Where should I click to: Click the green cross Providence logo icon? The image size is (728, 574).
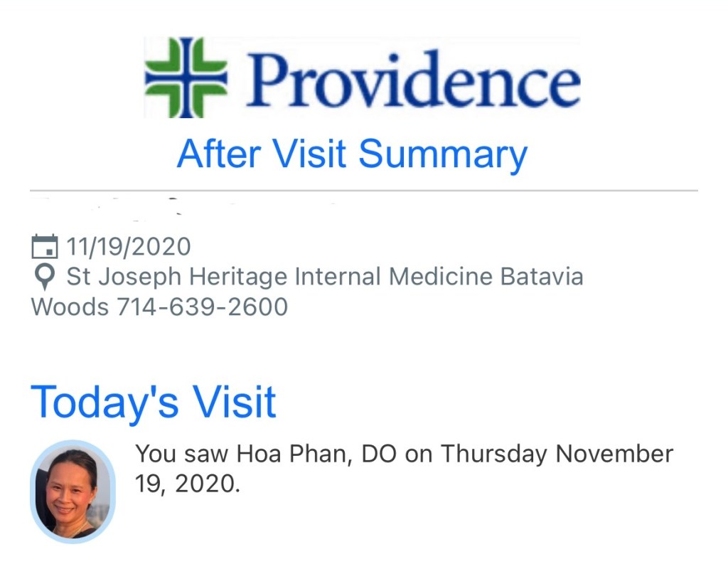[186, 78]
